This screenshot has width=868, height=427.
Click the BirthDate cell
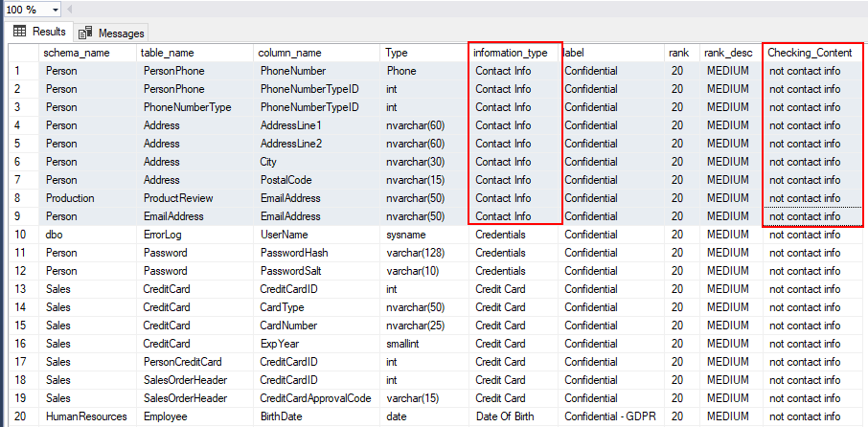coord(317,416)
